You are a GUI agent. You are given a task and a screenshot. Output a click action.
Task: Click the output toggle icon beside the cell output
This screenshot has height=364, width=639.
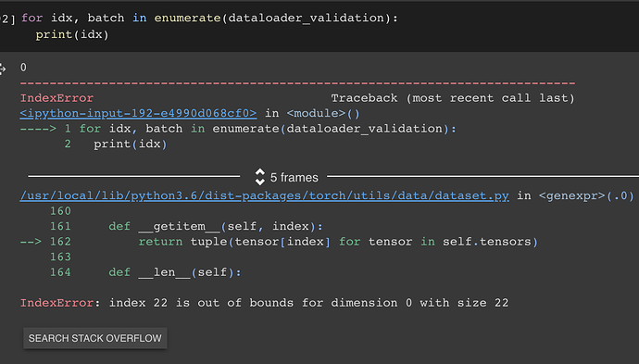point(3,69)
